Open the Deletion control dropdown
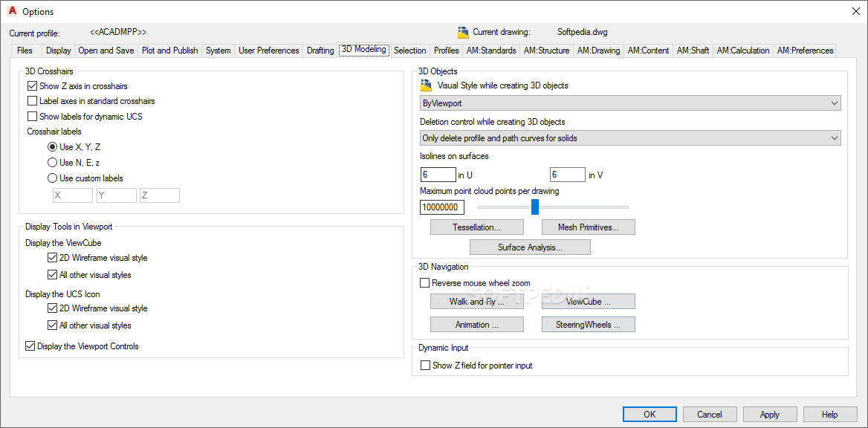The width and height of the screenshot is (868, 428). pos(630,138)
